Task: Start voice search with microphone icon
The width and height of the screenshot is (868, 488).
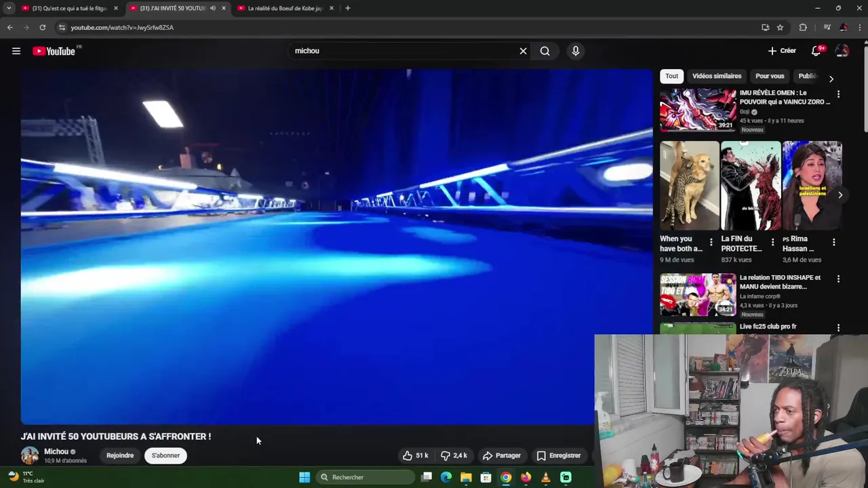Action: click(x=575, y=51)
